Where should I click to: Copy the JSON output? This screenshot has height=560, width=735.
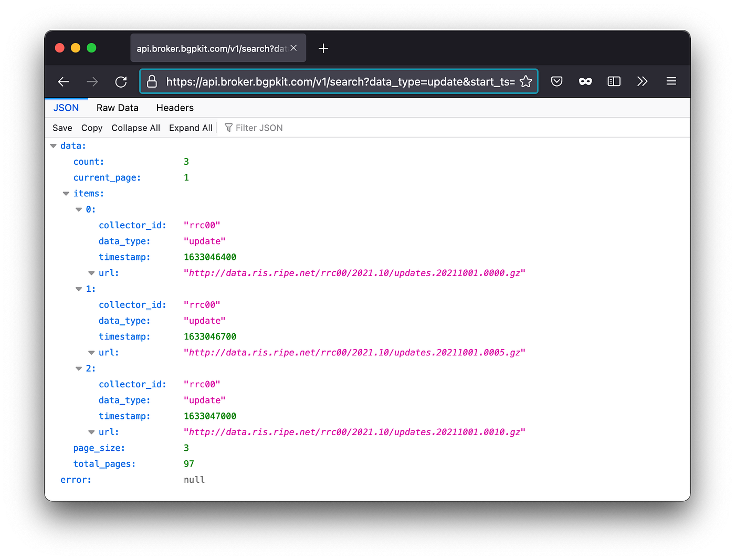click(92, 128)
